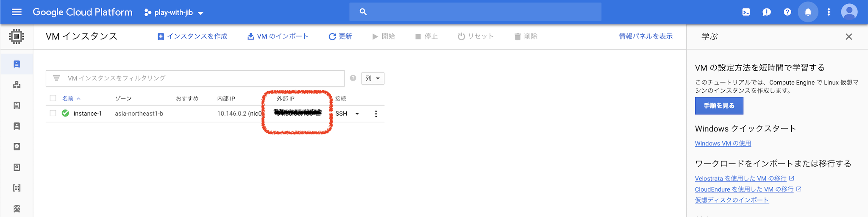Close the 学ぶ learn panel
The image size is (868, 217).
pos(849,37)
